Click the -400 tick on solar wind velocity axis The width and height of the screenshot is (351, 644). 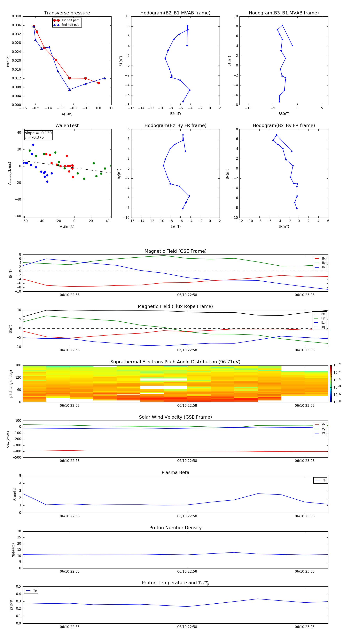tap(17, 451)
